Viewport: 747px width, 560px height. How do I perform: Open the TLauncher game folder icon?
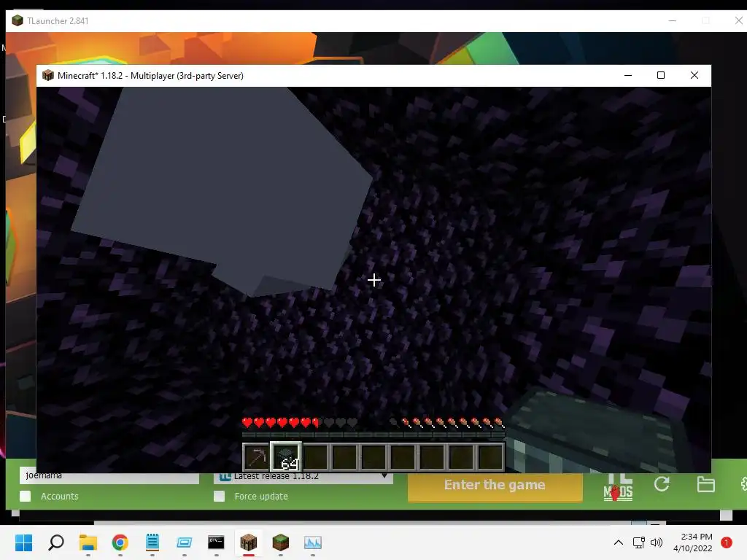705,485
